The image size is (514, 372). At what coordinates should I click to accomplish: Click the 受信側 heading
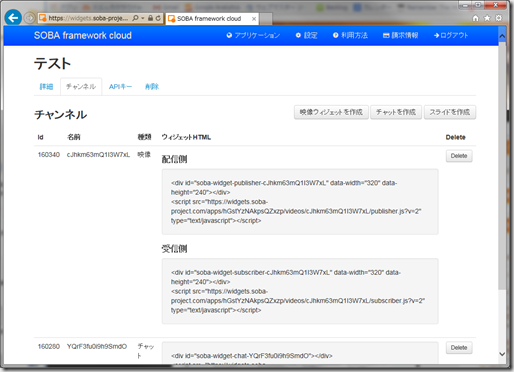tap(174, 249)
